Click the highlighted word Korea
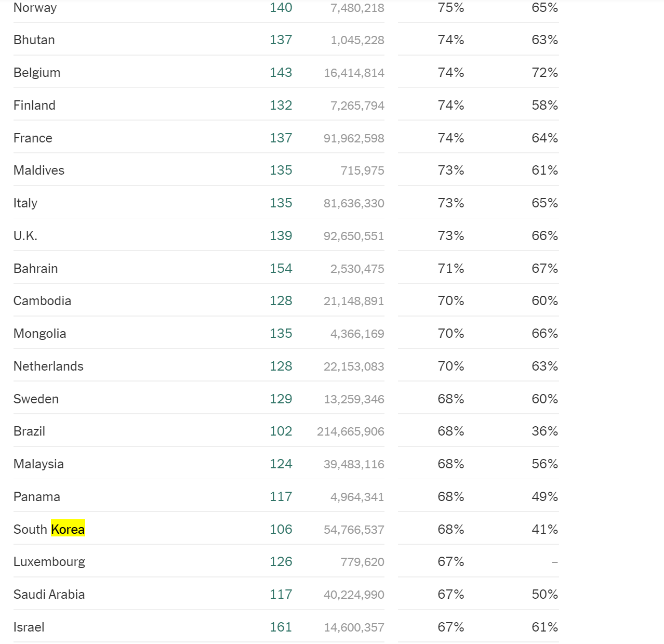The image size is (664, 644). [x=68, y=529]
